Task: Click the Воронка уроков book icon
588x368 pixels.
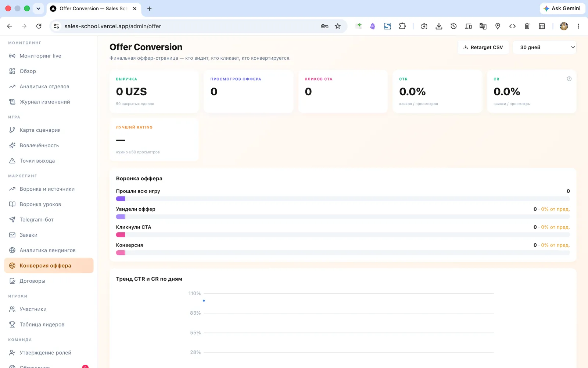Action: 12,204
